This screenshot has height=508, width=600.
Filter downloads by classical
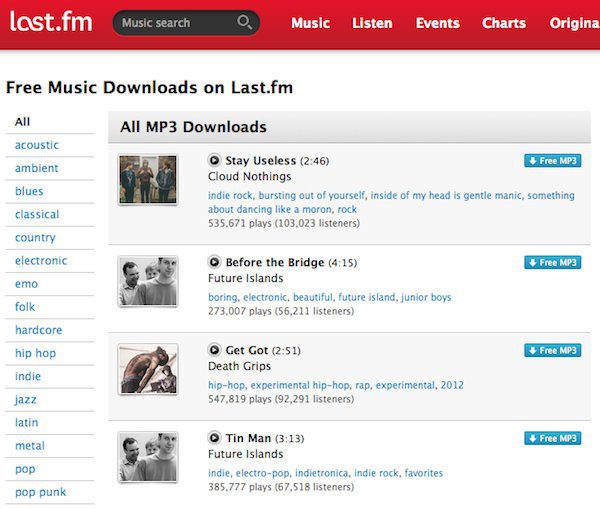coord(37,214)
